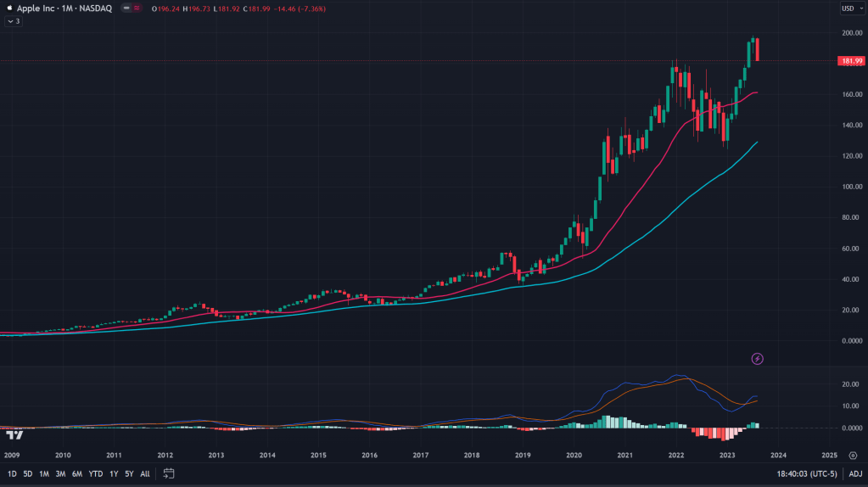Switch to the YTD time range
This screenshot has height=487, width=868.
95,473
